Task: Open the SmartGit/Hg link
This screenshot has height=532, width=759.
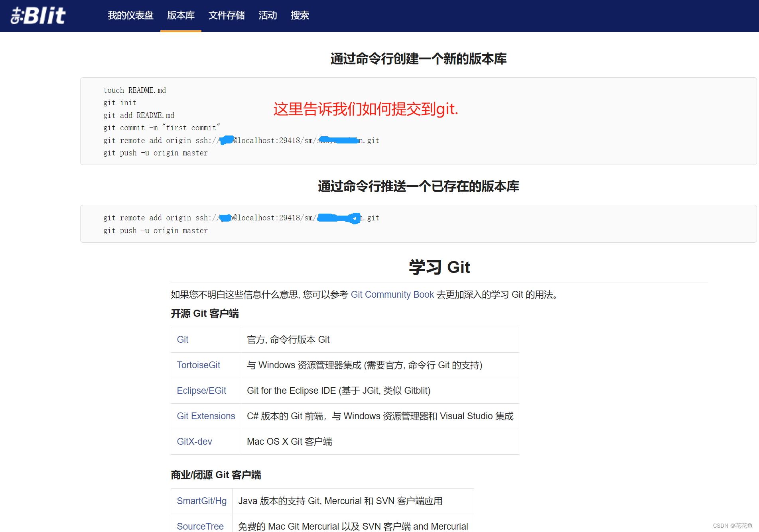Action: 201,501
